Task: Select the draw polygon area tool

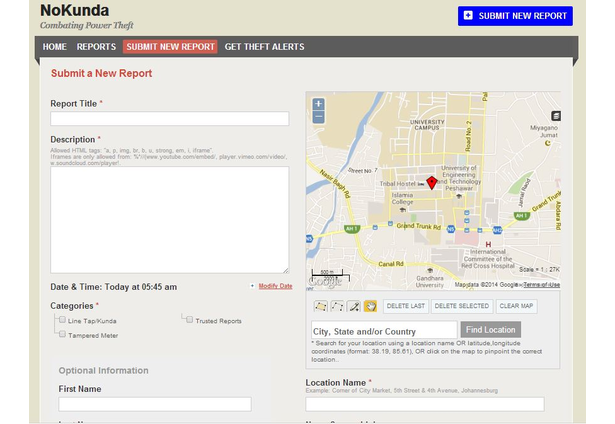Action: click(320, 306)
